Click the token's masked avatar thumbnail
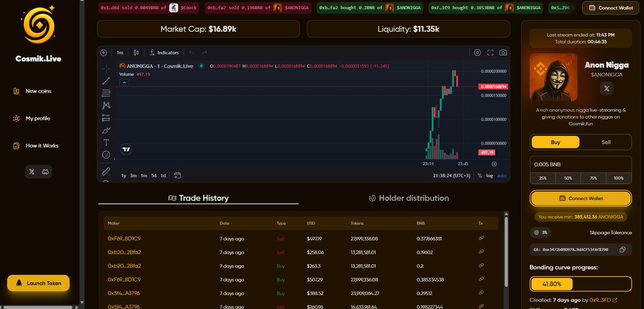Viewport: 644px width, 309px height. 554,77
